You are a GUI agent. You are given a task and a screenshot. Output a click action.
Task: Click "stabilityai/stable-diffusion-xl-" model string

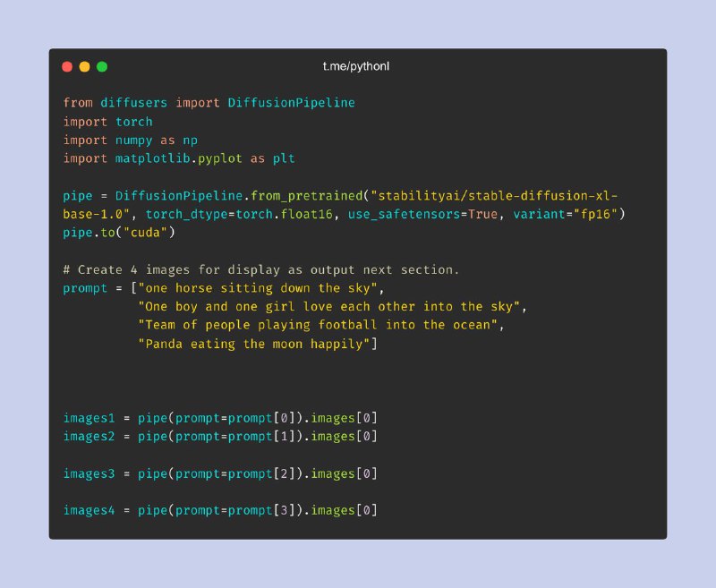click(x=494, y=196)
